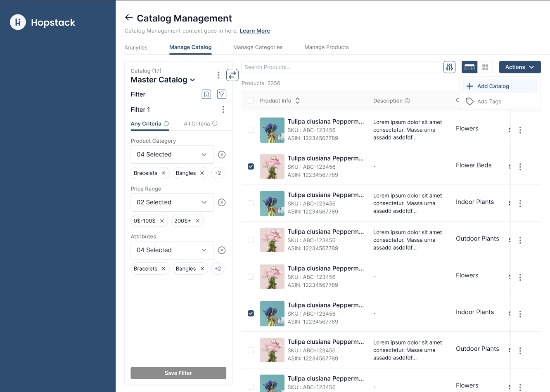The height and width of the screenshot is (392, 550).
Task: Click the Learn More link
Action: (255, 31)
